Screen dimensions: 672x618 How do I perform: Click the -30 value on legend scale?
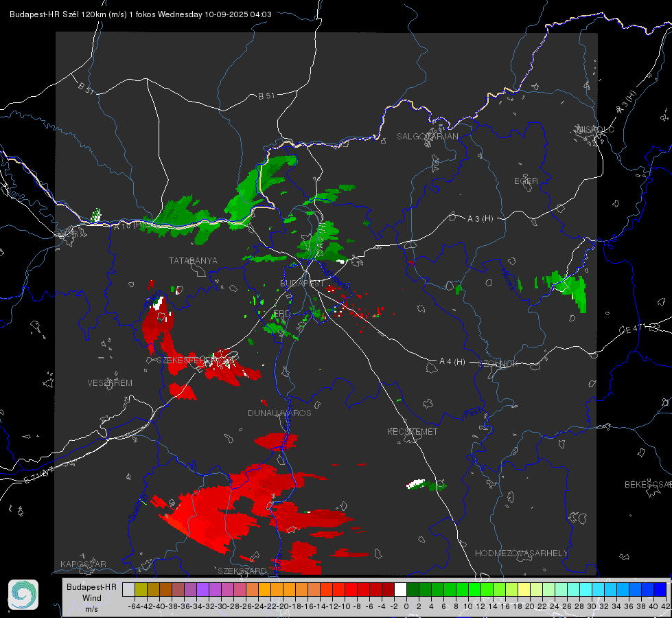click(x=221, y=606)
